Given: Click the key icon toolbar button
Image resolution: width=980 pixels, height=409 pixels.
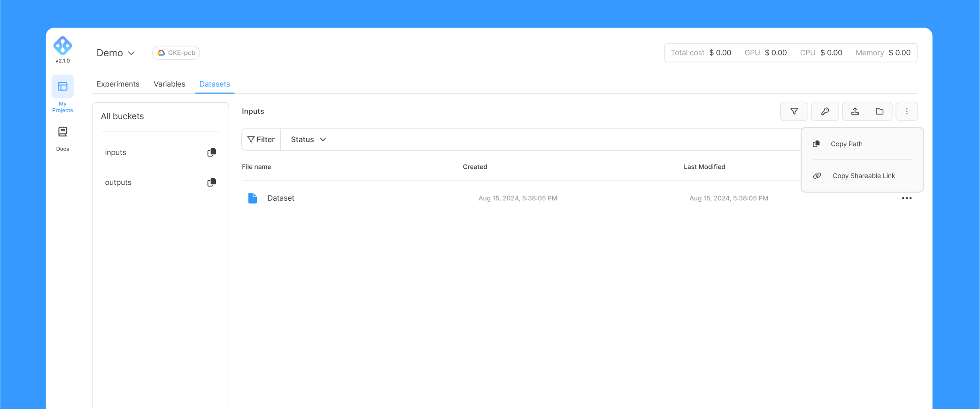Looking at the screenshot, I should click(825, 112).
